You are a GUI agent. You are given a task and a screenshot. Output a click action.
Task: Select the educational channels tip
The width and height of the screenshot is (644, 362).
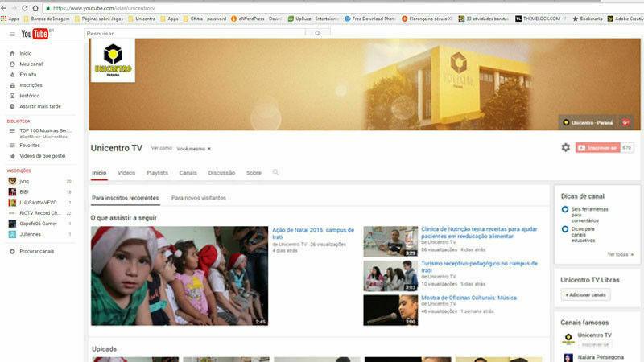click(565, 229)
